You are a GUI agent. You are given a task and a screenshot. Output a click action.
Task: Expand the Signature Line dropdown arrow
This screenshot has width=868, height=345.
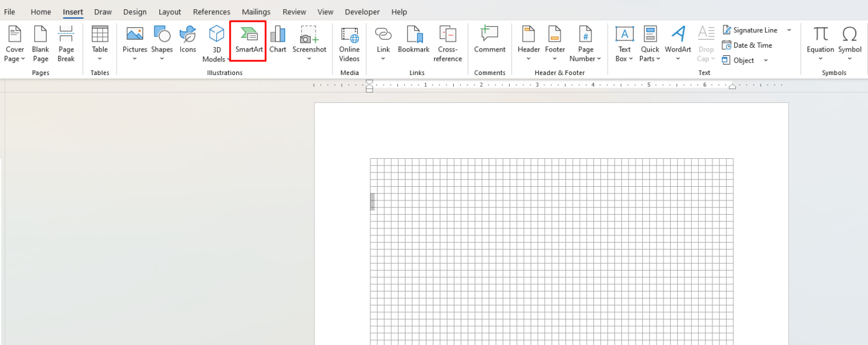point(789,30)
